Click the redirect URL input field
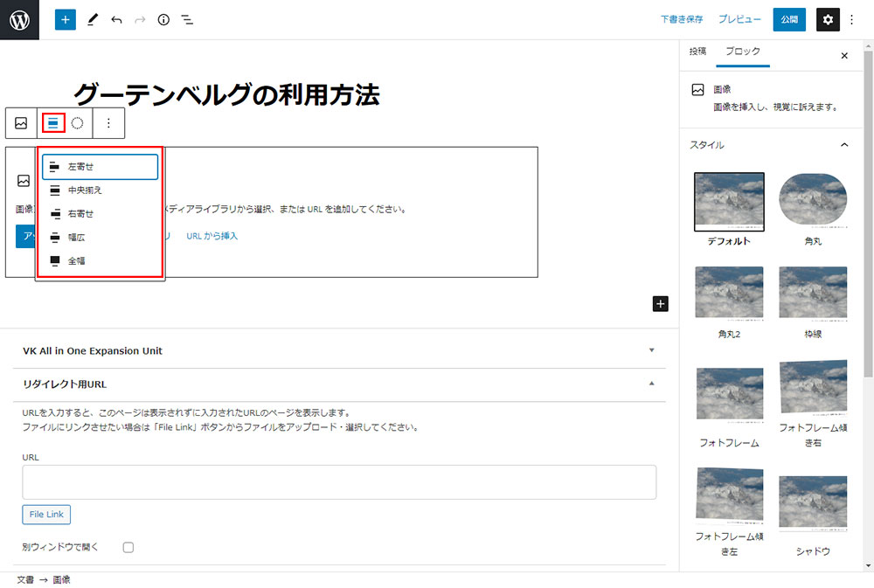Image resolution: width=874 pixels, height=588 pixels. pyautogui.click(x=339, y=481)
